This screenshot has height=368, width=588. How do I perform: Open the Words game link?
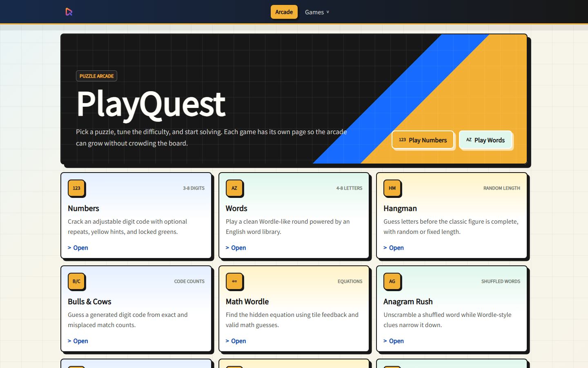tap(236, 248)
